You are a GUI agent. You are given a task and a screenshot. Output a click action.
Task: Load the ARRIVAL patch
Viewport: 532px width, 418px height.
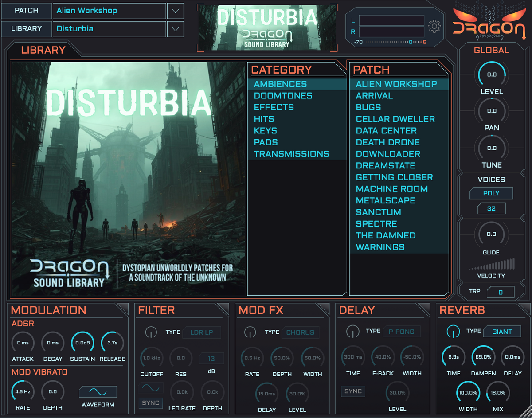[399, 96]
